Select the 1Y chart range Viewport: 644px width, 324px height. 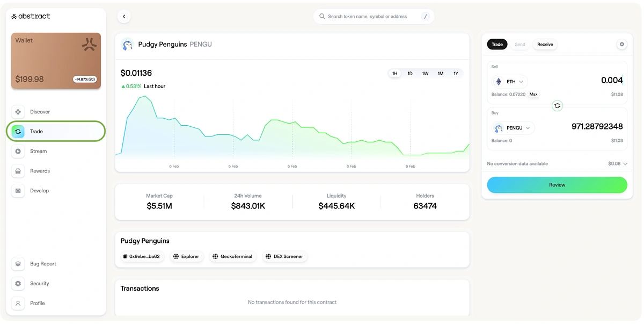pos(456,74)
